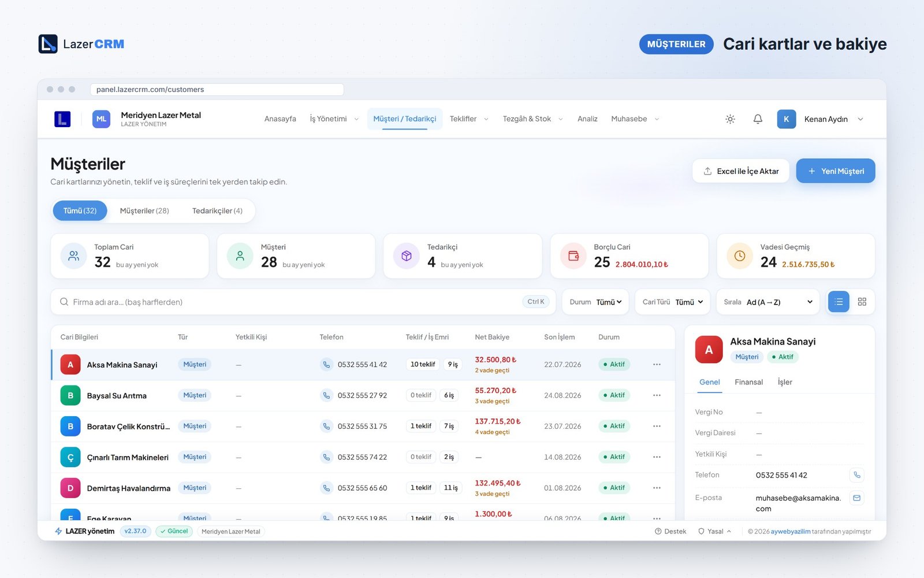This screenshot has width=924, height=578.
Task: Expand the Teklifler menu
Action: point(469,119)
